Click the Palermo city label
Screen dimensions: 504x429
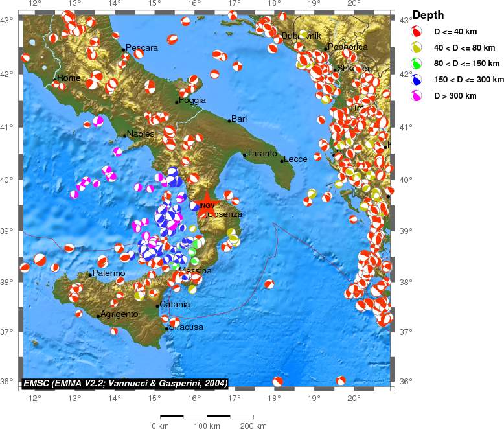(109, 273)
